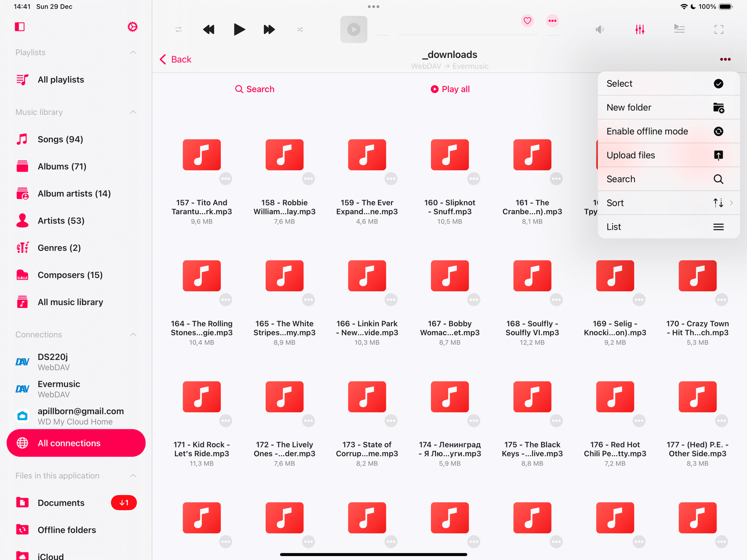Click the volume speaker icon

(x=600, y=29)
